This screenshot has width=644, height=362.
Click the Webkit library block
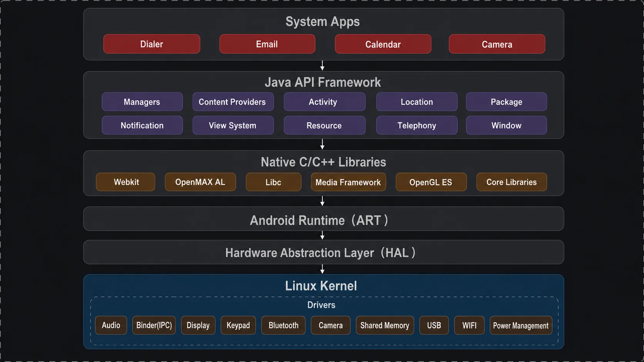126,182
